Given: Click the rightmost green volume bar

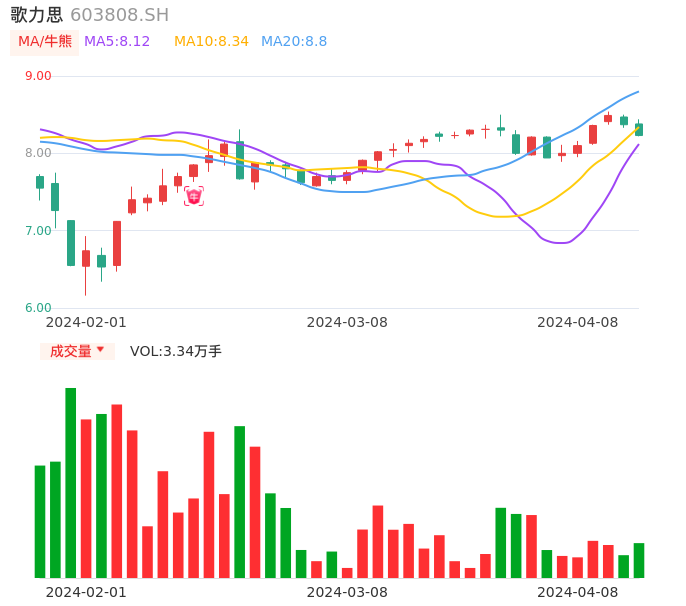Looking at the screenshot, I should pos(639,560).
